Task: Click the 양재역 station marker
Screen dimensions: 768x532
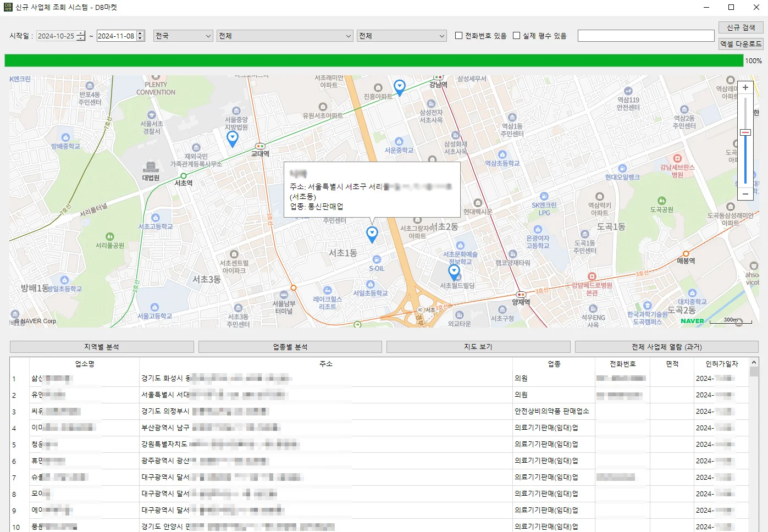Action: click(x=521, y=295)
